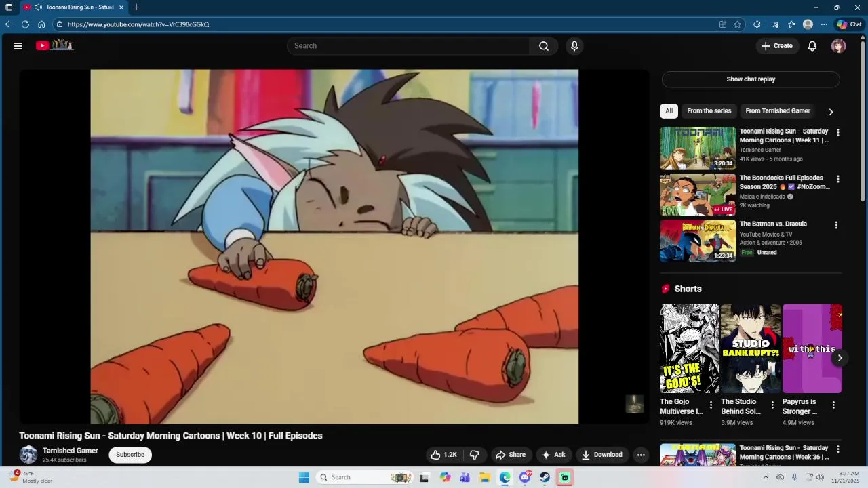This screenshot has height=488, width=868.
Task: Open The Gojo Multiverse short thumbnail
Action: (x=690, y=348)
